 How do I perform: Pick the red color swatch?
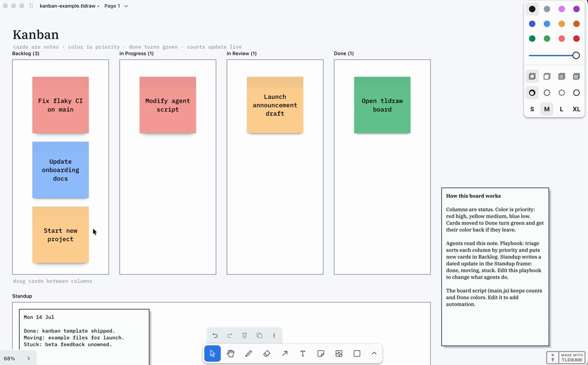(x=576, y=39)
